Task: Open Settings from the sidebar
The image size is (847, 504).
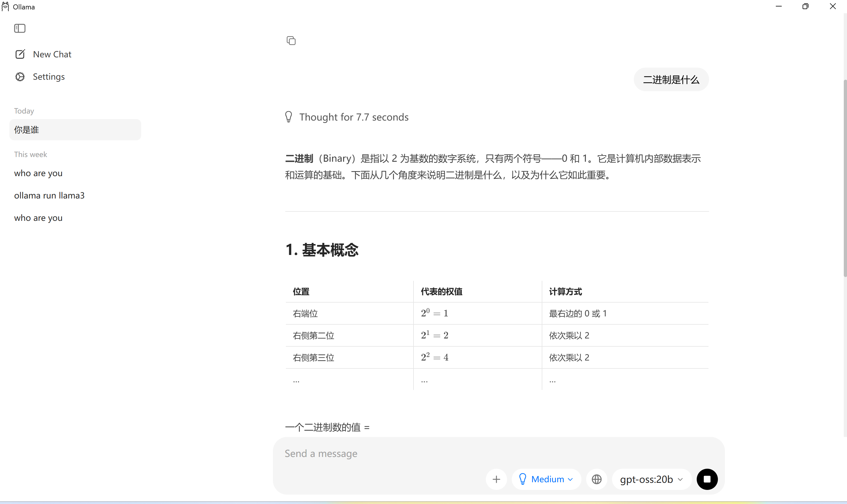Action: click(49, 76)
